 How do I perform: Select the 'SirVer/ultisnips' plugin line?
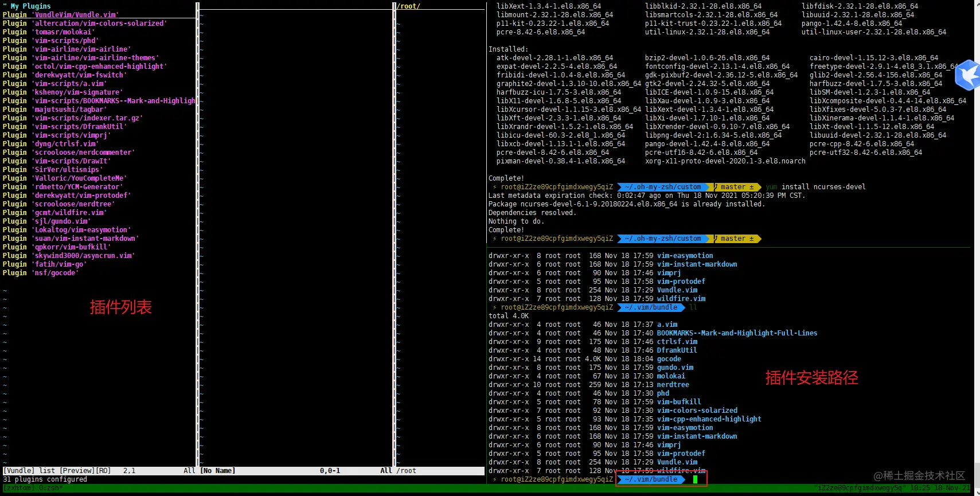[53, 170]
